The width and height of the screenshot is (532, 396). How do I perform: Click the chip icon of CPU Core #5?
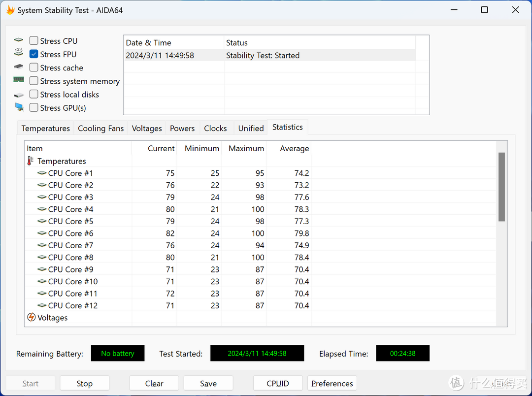[x=42, y=221]
